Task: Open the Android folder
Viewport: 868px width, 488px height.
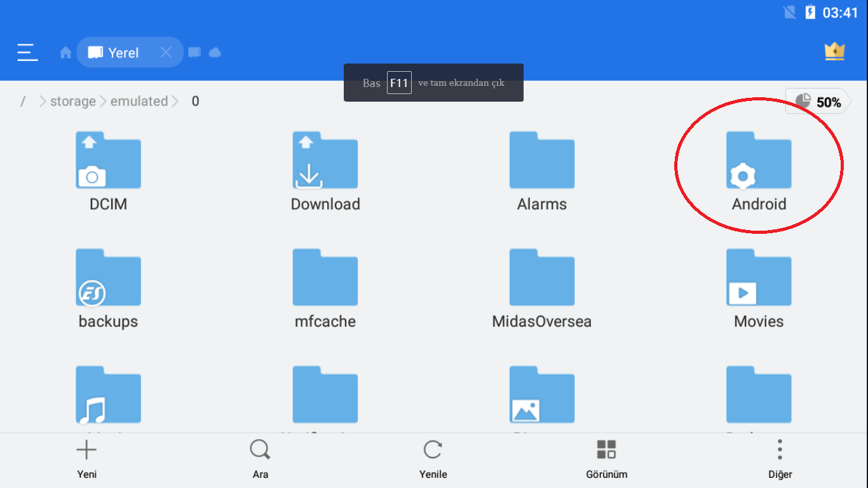Action: point(759,160)
